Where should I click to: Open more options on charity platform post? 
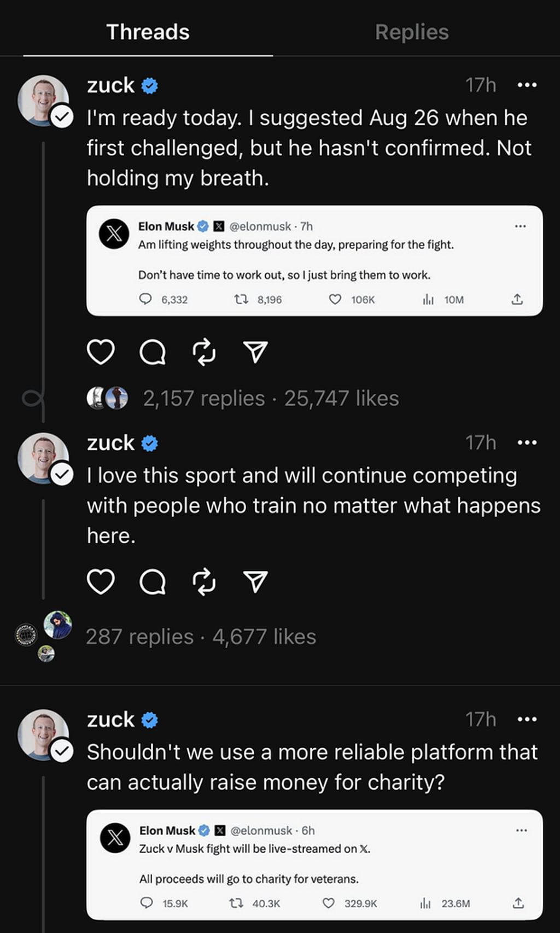click(527, 719)
